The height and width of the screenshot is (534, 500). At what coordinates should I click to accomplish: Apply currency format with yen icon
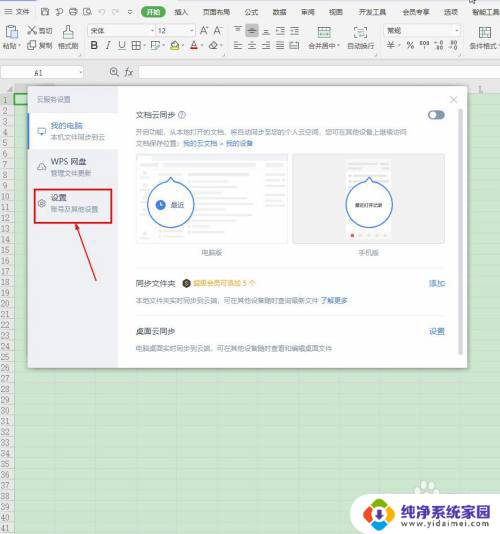[391, 45]
